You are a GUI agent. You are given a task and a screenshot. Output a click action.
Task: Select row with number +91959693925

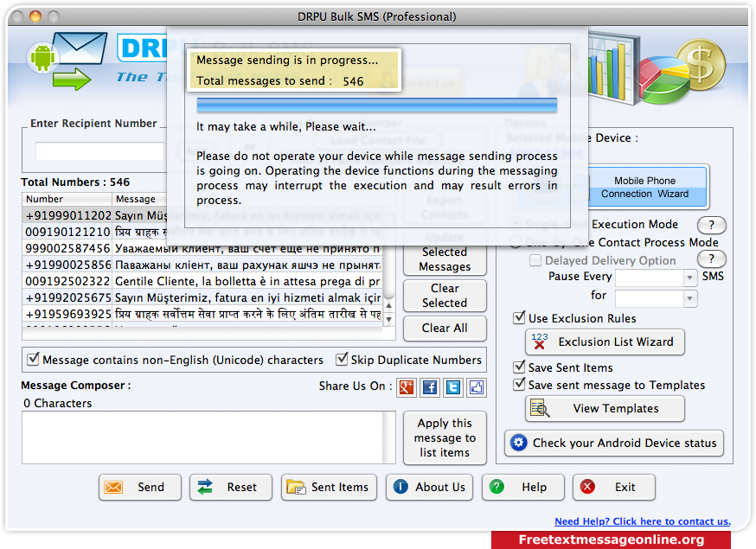pyautogui.click(x=202, y=314)
